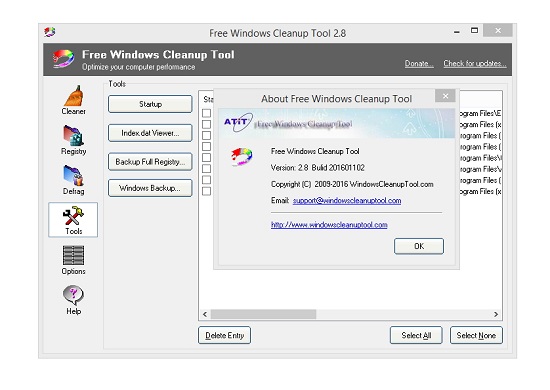550x390 pixels.
Task: Open the Donate link
Action: click(419, 63)
